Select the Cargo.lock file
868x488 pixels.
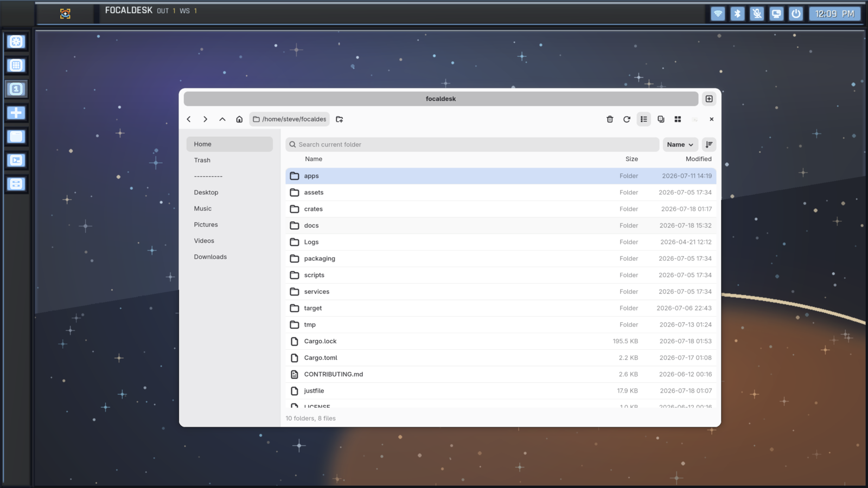coord(501,341)
